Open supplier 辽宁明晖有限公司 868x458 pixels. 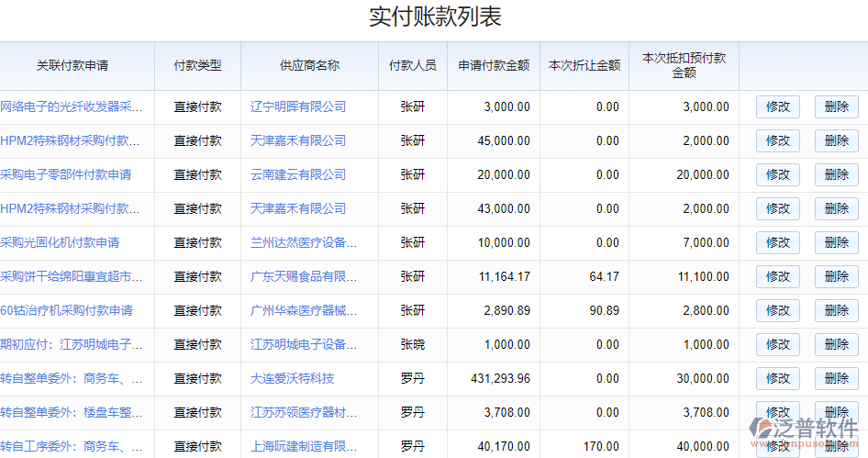tap(298, 106)
